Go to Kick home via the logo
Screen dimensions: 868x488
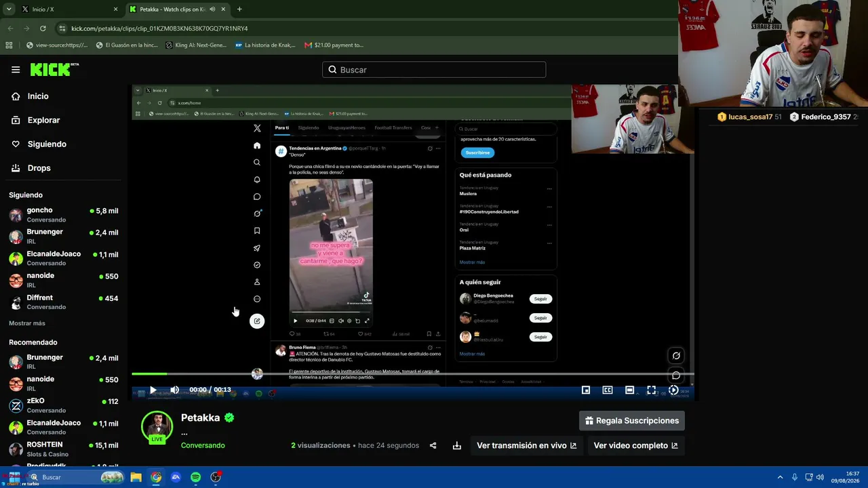point(54,70)
